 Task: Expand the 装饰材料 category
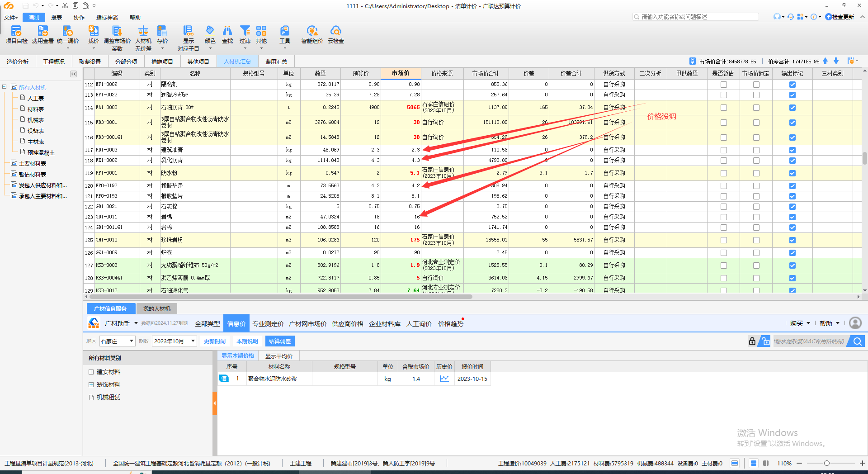(91, 385)
